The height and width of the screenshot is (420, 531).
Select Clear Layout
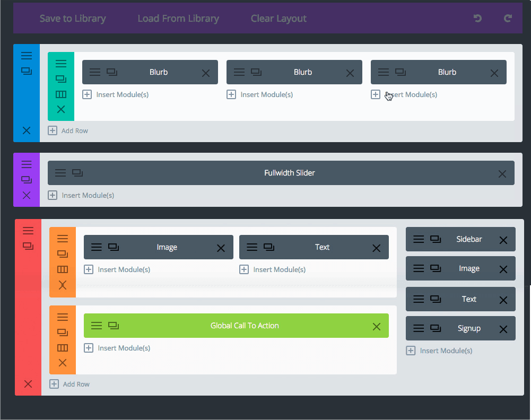[278, 18]
